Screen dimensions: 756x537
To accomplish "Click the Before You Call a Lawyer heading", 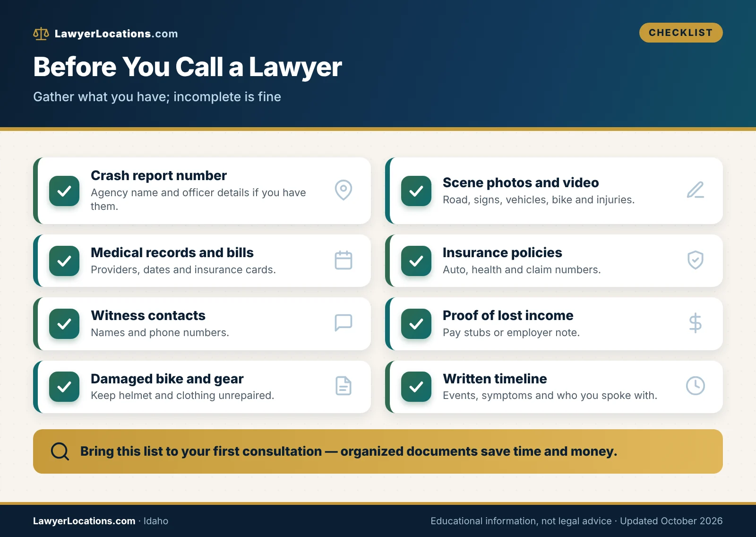I will tap(188, 67).
